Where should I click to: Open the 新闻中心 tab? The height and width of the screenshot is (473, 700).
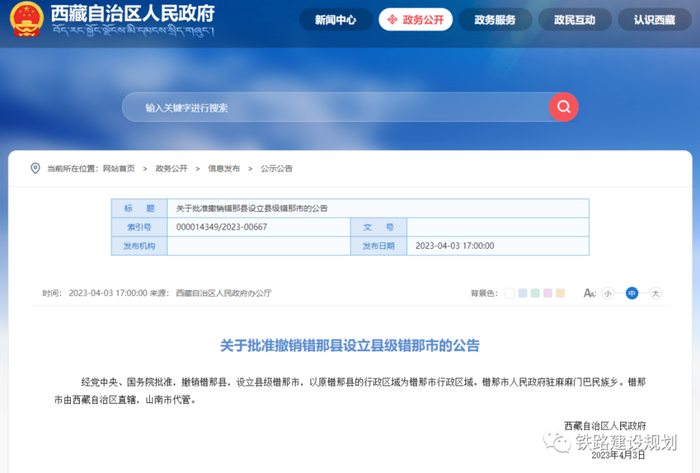pyautogui.click(x=336, y=20)
